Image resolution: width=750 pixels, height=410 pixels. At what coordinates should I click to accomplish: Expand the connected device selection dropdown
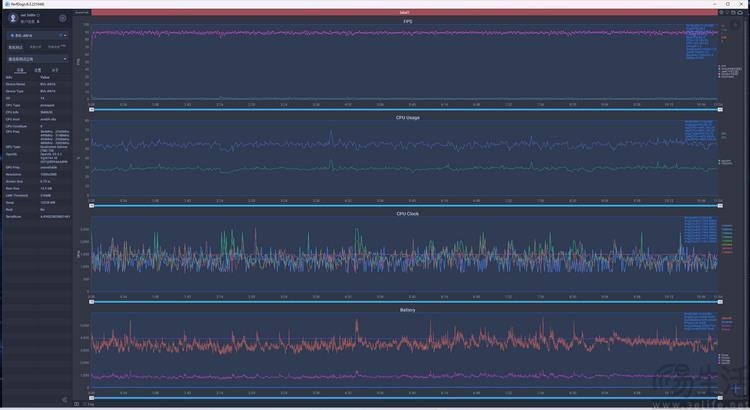pos(37,34)
